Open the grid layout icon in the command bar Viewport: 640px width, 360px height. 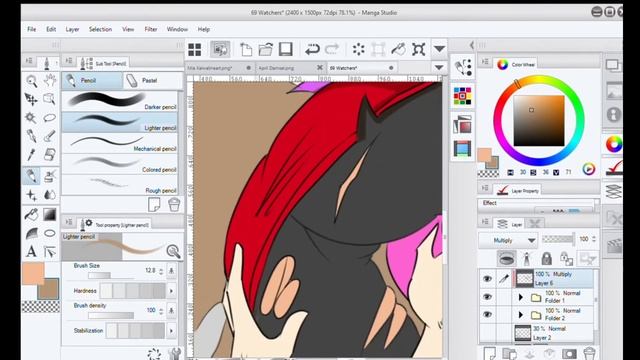tap(195, 49)
